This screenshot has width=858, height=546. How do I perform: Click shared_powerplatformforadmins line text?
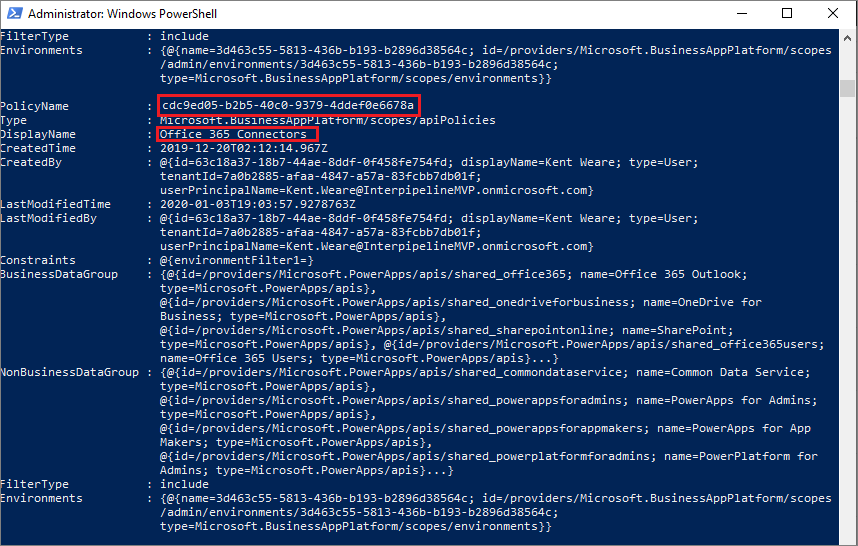coord(489,456)
